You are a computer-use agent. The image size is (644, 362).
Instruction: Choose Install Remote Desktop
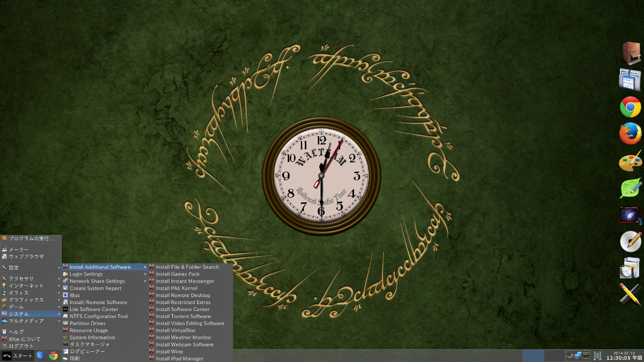pyautogui.click(x=191, y=295)
